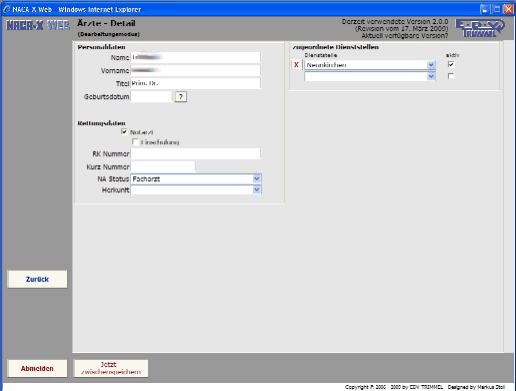Click the NACA-X WEB logo

click(38, 25)
